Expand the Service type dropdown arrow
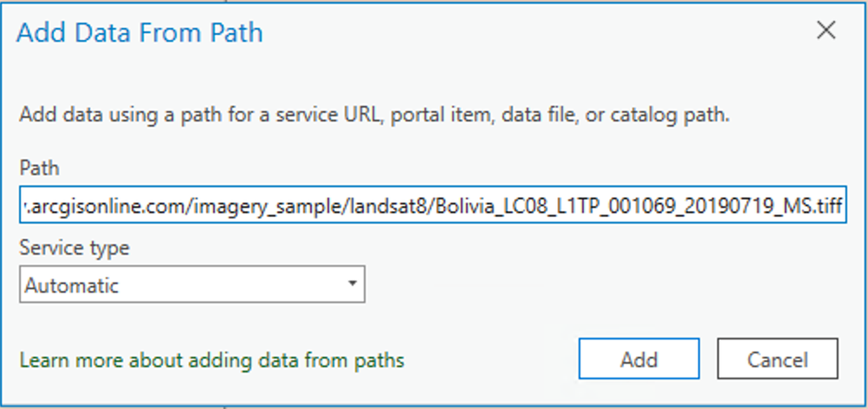Image resolution: width=868 pixels, height=409 pixels. (x=351, y=284)
